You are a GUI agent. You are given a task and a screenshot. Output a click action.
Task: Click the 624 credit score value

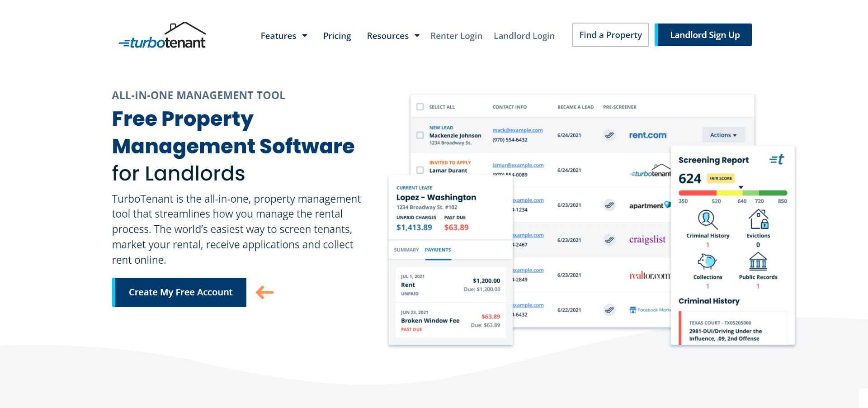tap(690, 179)
